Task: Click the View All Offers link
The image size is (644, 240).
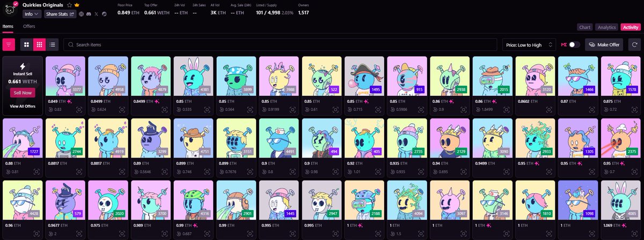Action: tap(23, 107)
